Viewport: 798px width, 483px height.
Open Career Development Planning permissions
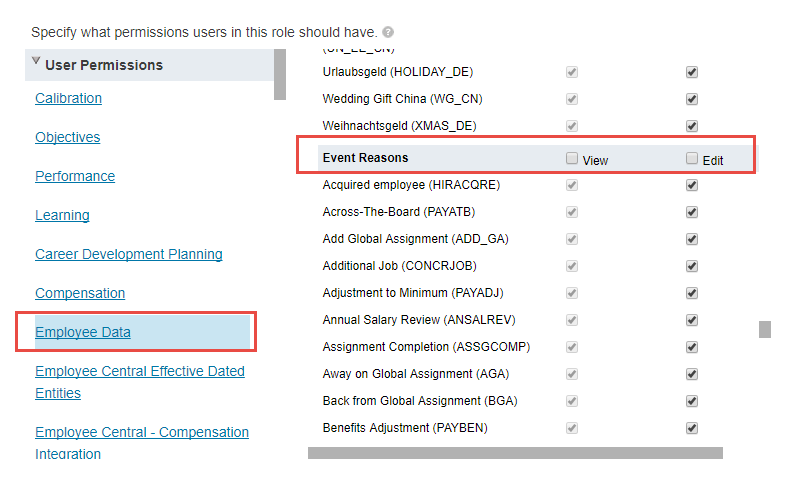click(x=129, y=254)
